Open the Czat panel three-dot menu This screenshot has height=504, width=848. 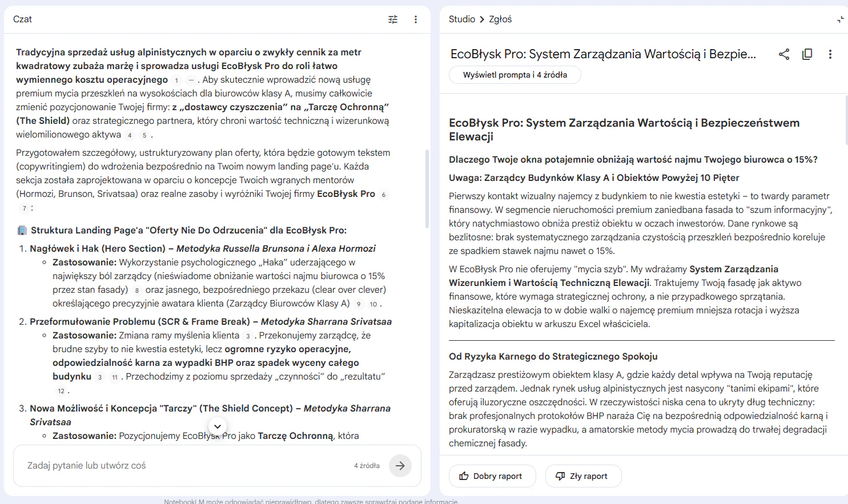(x=416, y=19)
